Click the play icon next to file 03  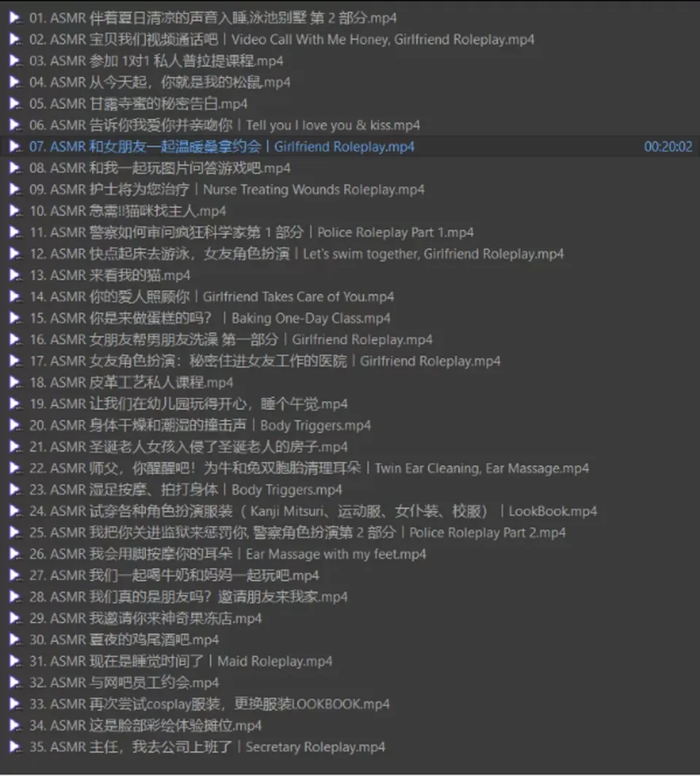16,61
